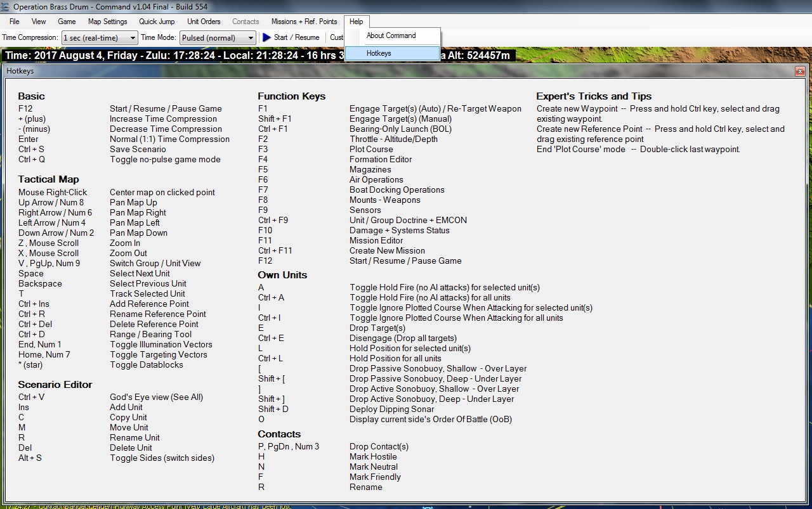Click the 'Create New Mission' text

(387, 250)
